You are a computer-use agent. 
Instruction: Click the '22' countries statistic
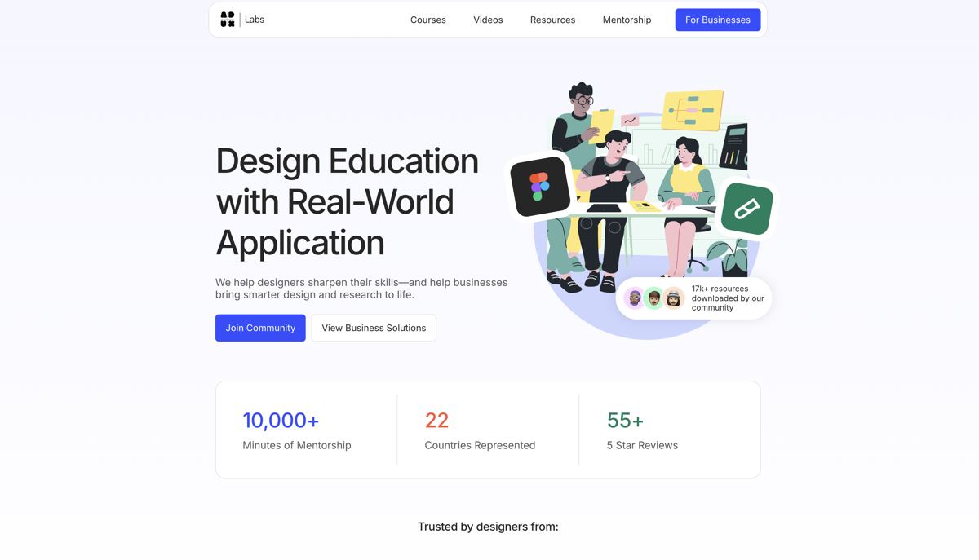click(436, 420)
